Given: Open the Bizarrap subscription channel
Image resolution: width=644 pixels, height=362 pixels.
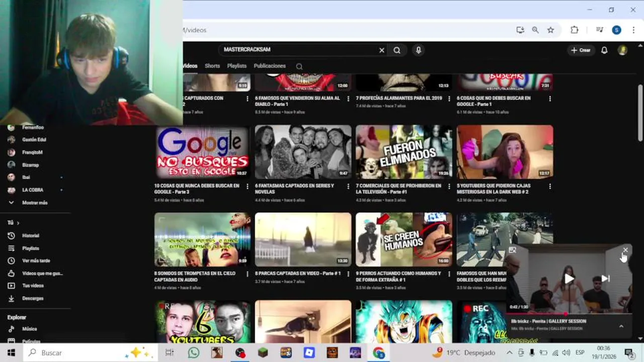Looking at the screenshot, I should tap(30, 165).
